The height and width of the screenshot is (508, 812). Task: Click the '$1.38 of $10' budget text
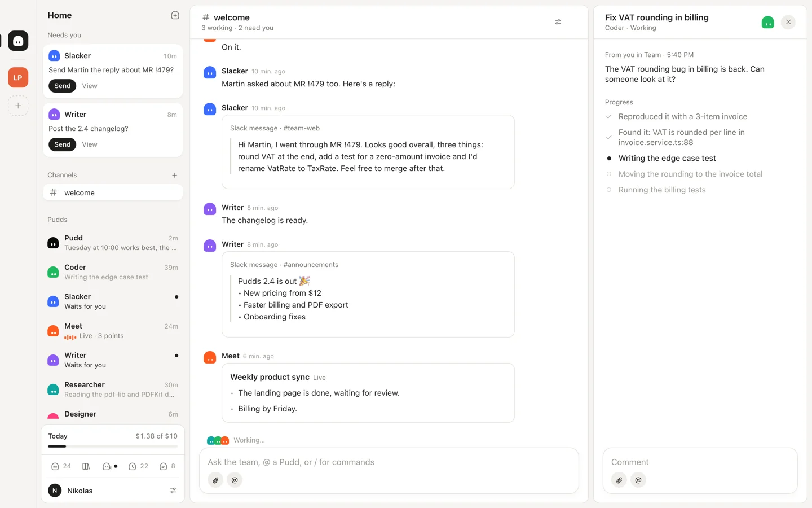[x=156, y=436]
